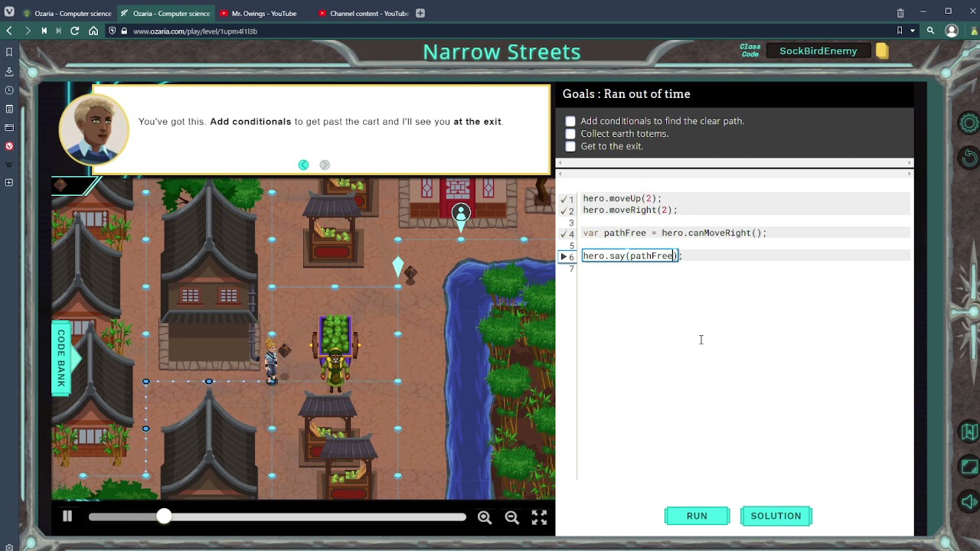Click the SockBirdEnemy class code
This screenshot has width=980, height=551.
click(818, 51)
